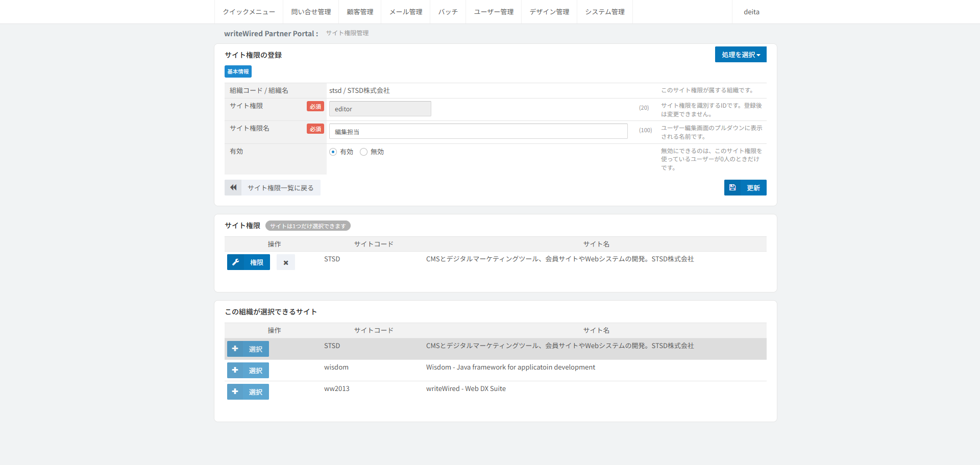Viewport: 980px width, 465px height.
Task: Click the wrench icon on 権限 button
Action: 235,262
